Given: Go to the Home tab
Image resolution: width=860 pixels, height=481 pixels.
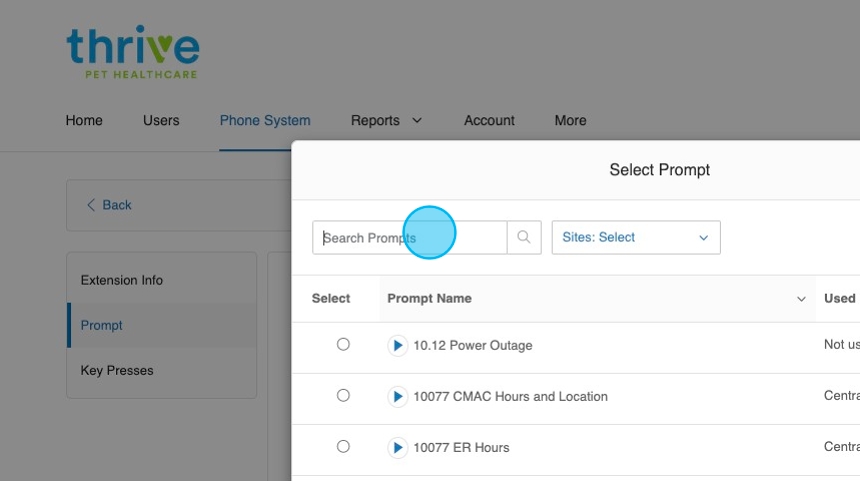Looking at the screenshot, I should coord(84,121).
